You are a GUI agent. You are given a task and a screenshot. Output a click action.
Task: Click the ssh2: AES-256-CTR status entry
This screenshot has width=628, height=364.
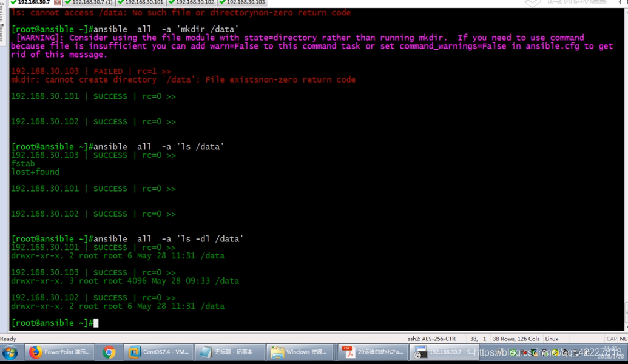pos(431,339)
